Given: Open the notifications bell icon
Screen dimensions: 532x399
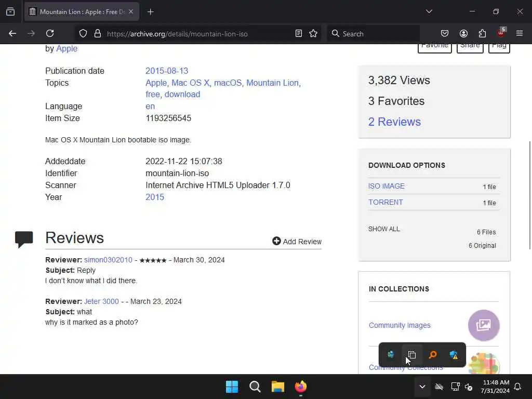Looking at the screenshot, I should (518, 387).
